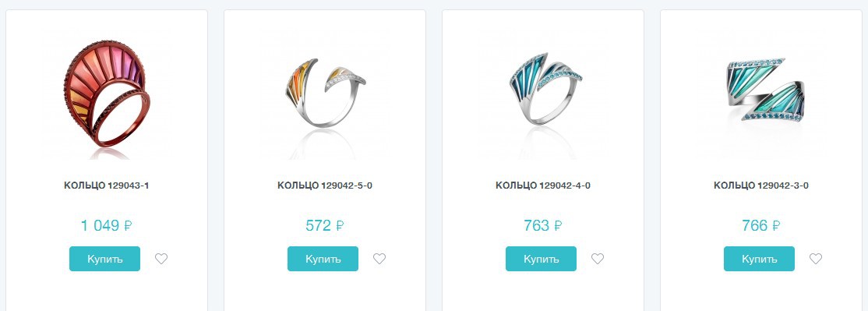The image size is (868, 311).
Task: Select the 763 ₽ price
Action: [542, 226]
